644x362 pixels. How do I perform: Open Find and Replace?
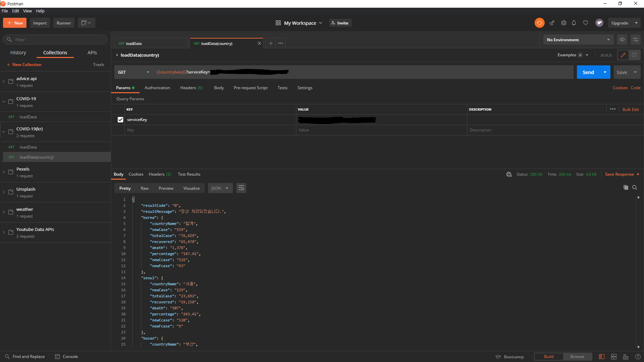click(x=25, y=357)
